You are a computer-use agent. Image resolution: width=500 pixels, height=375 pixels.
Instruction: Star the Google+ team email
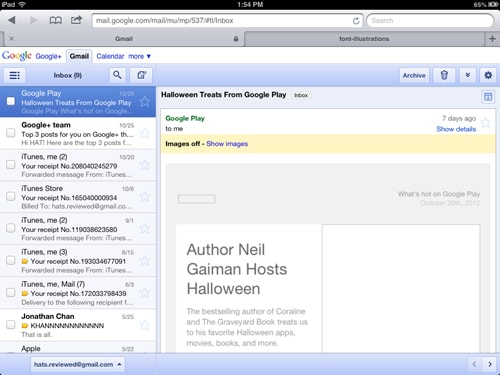click(x=145, y=133)
